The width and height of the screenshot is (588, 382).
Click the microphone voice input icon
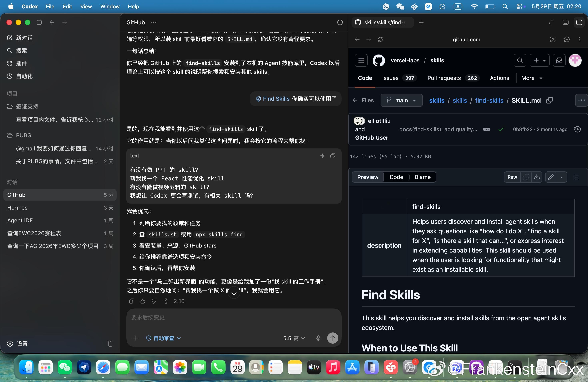[318, 338]
